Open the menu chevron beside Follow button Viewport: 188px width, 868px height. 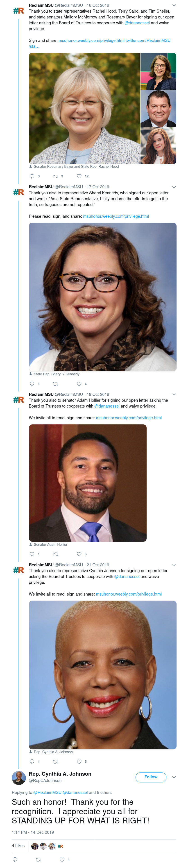tap(174, 777)
